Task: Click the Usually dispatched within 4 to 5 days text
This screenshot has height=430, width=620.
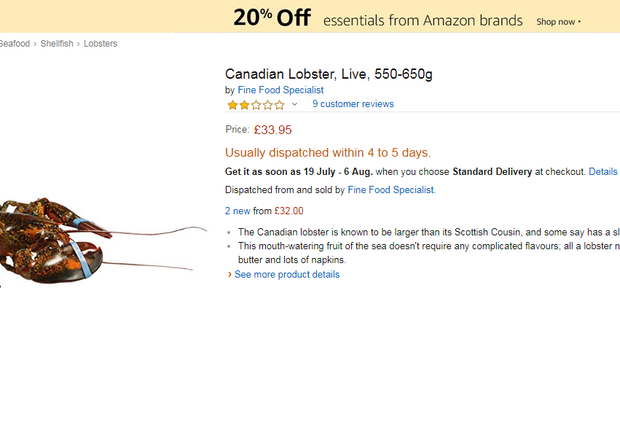Action: click(x=328, y=153)
